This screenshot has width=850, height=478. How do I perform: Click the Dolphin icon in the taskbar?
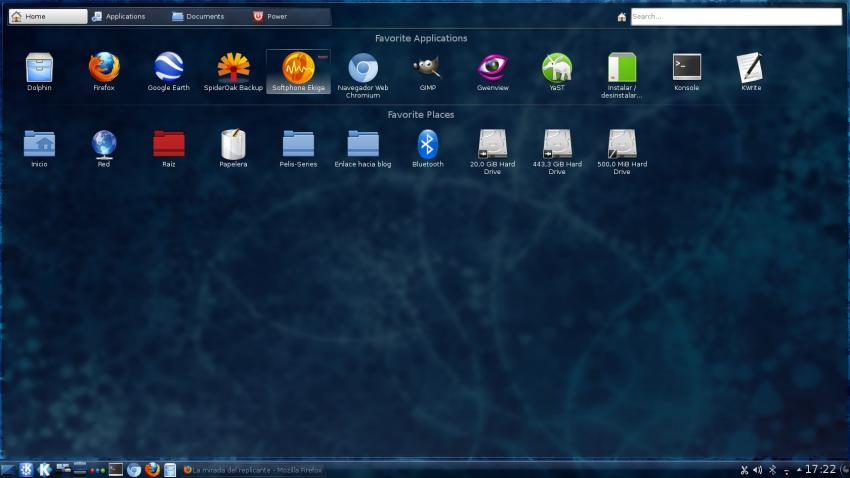(x=170, y=470)
